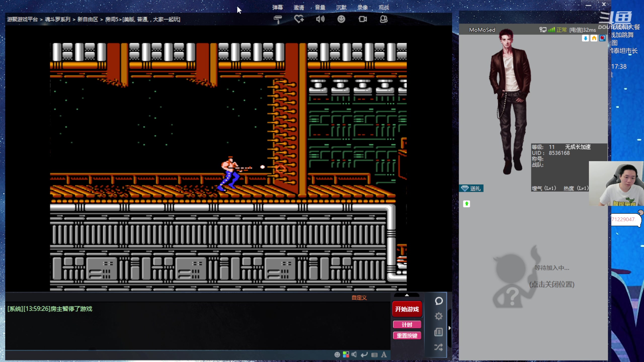The height and width of the screenshot is (362, 644).
Task: Minimize the game platform window
Action: [x=588, y=5]
